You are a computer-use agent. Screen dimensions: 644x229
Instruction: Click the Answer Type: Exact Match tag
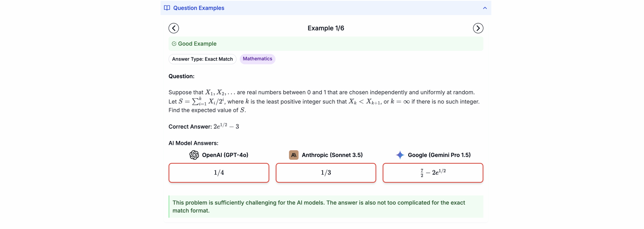tap(202, 59)
